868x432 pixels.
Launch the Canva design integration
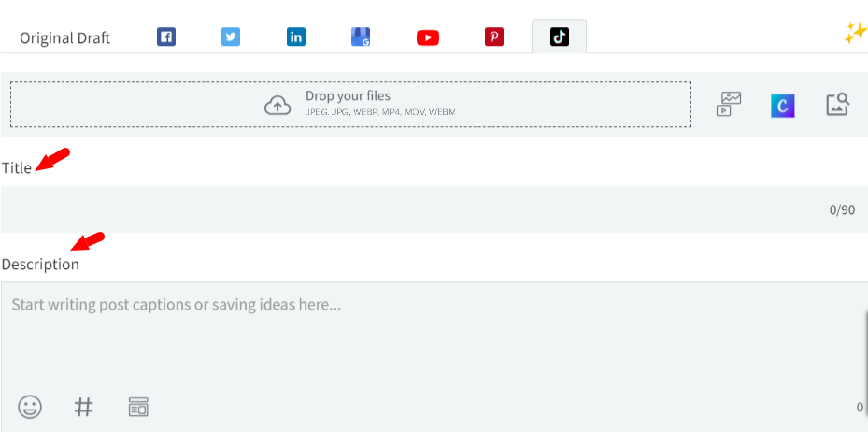(783, 105)
